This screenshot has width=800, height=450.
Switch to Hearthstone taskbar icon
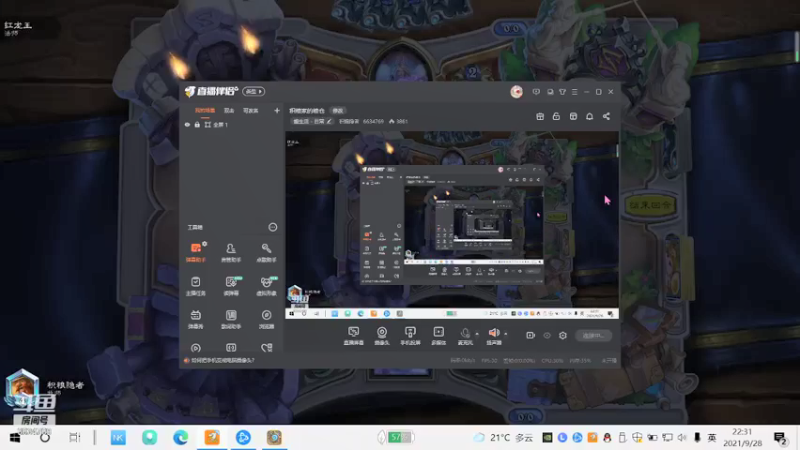click(274, 438)
